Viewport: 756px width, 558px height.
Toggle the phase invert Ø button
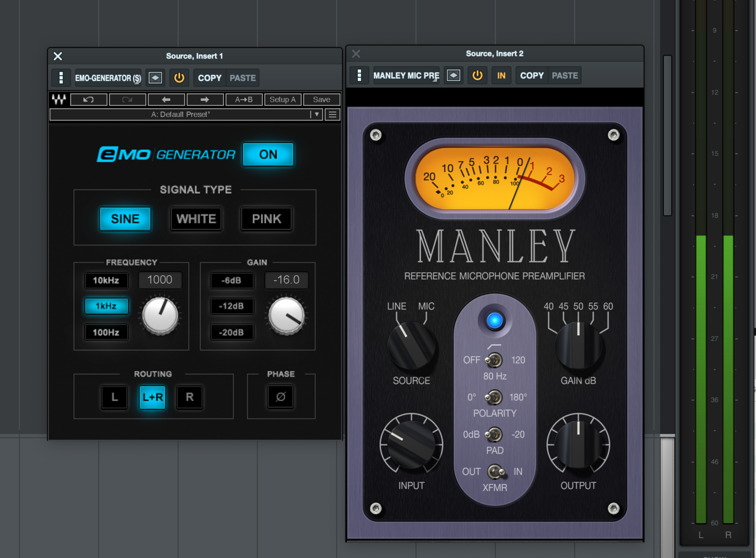(281, 397)
